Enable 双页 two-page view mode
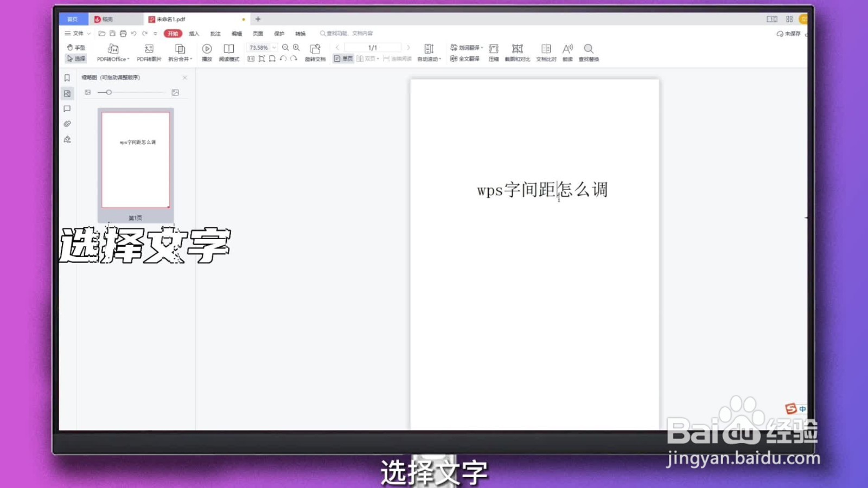 [x=367, y=59]
